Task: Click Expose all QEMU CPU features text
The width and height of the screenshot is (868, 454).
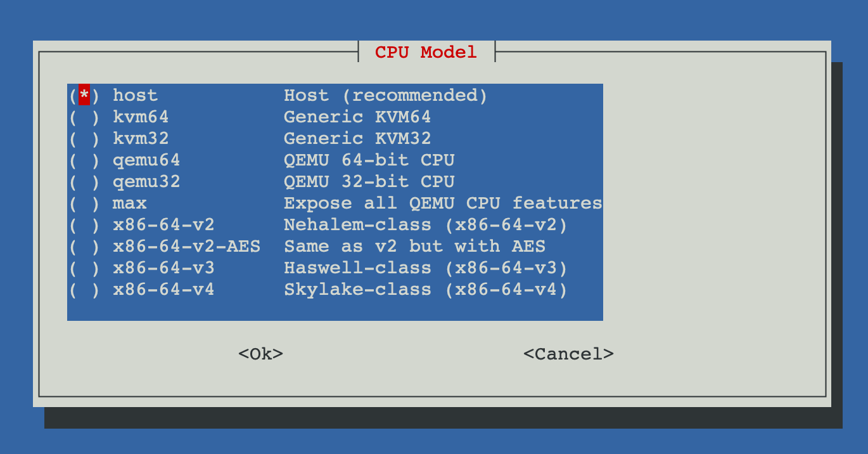Action: [443, 204]
